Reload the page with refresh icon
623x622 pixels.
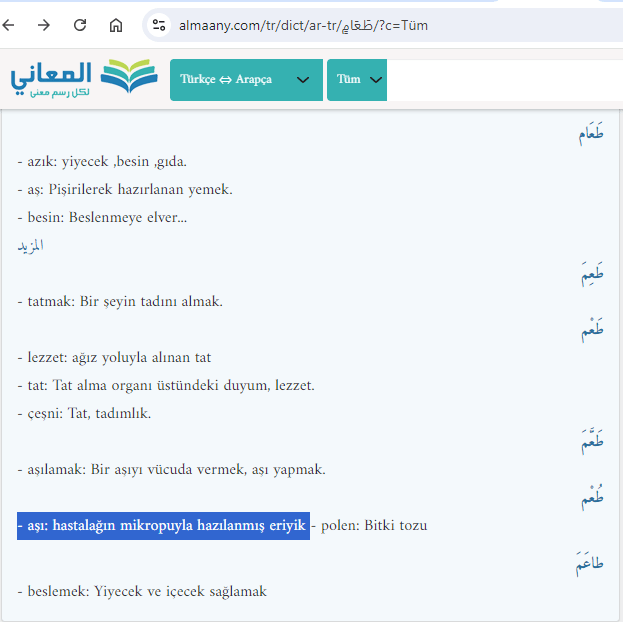(80, 25)
